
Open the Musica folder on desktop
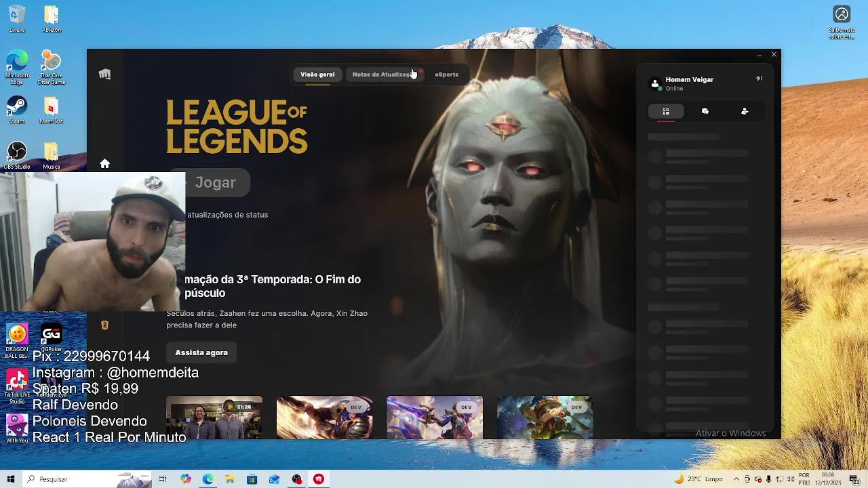point(52,156)
